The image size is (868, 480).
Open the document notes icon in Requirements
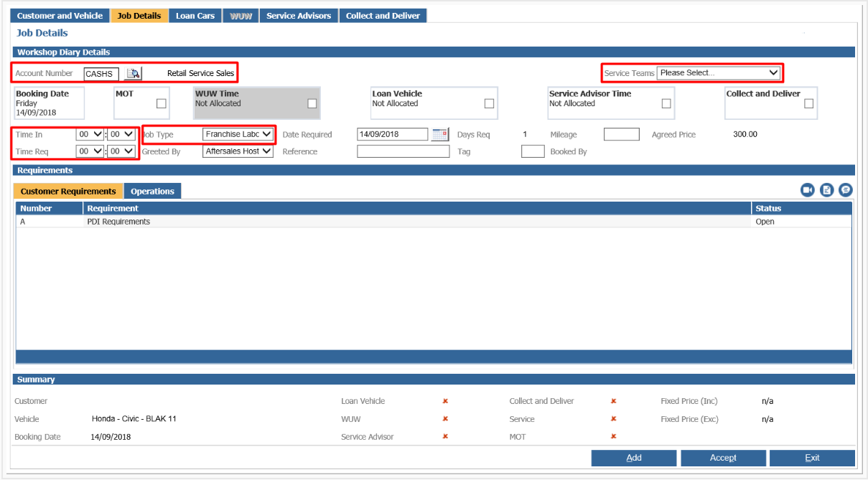tap(826, 189)
